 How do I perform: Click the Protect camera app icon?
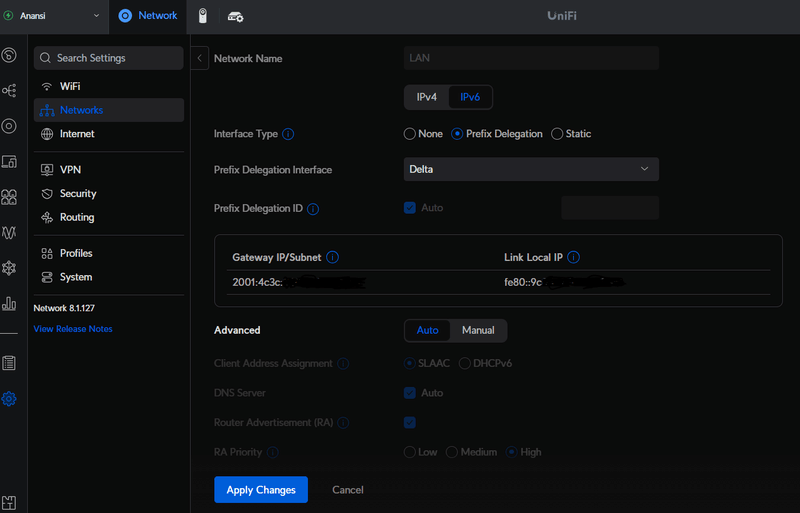(203, 16)
